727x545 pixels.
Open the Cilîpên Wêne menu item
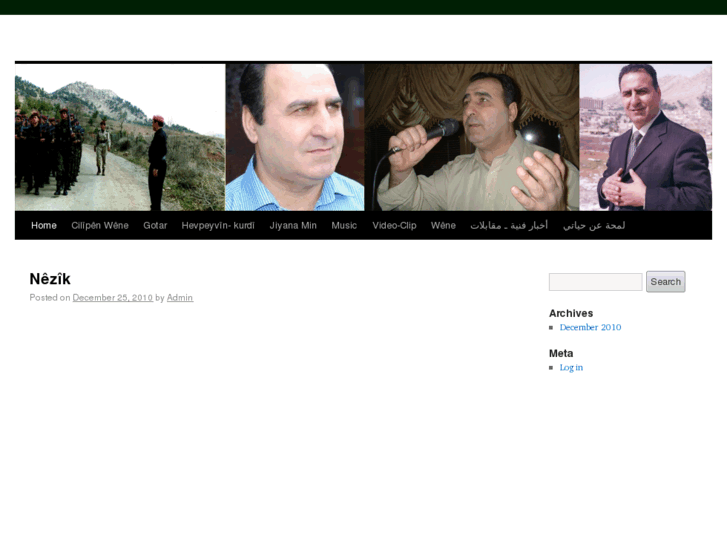100,225
